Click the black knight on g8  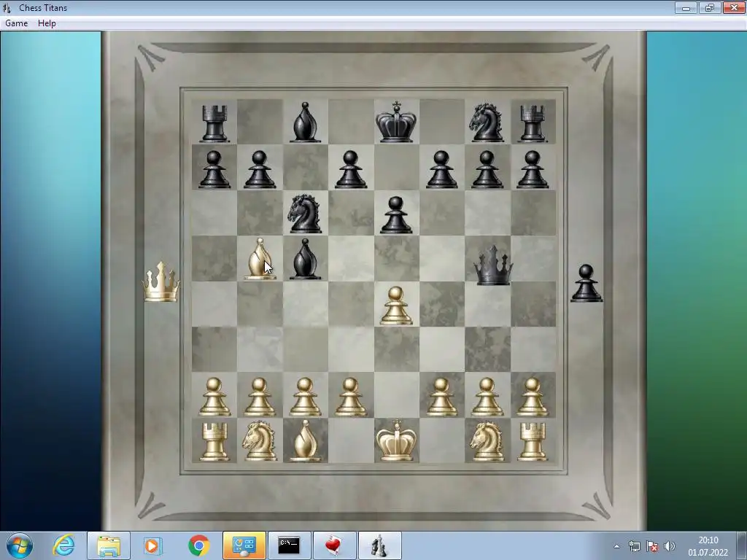point(487,122)
